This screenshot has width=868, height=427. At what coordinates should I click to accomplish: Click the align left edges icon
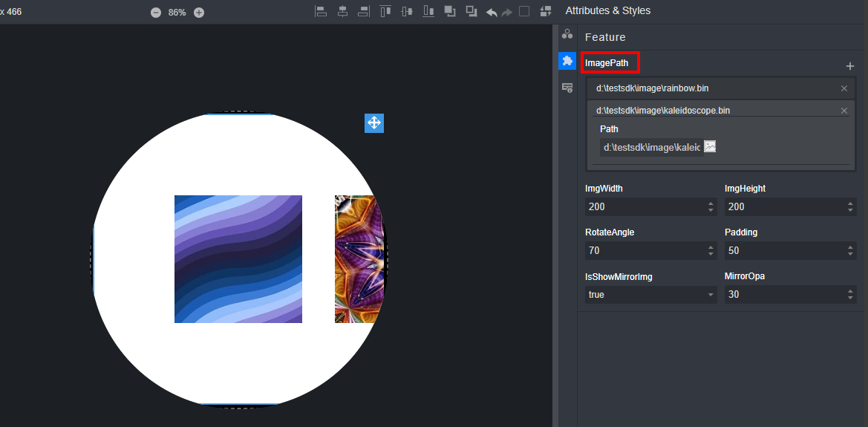[x=321, y=11]
